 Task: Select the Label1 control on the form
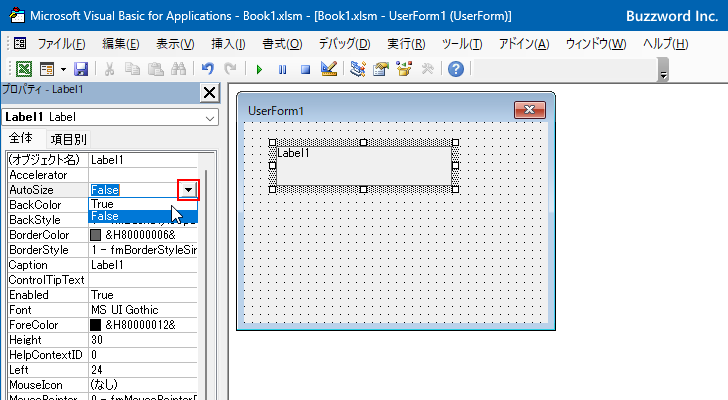click(364, 166)
